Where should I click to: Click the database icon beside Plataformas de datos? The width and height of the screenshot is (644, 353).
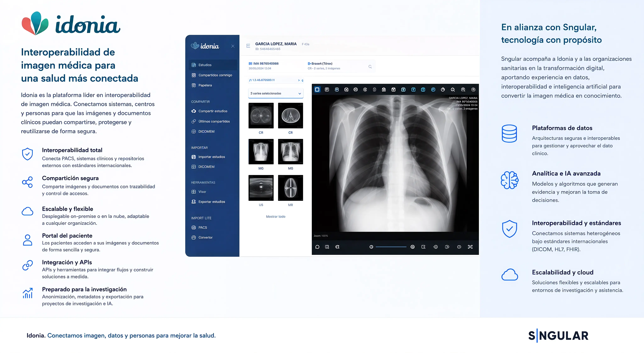tap(509, 134)
